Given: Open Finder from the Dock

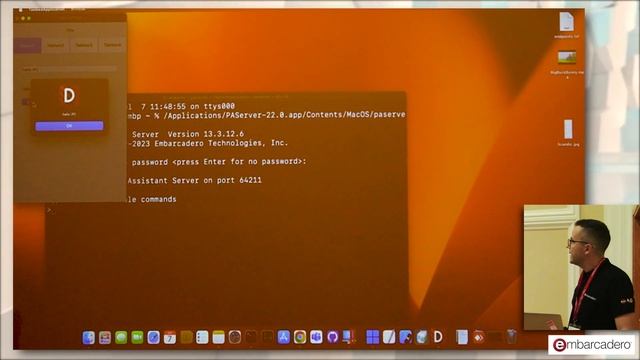Looking at the screenshot, I should click(x=89, y=338).
